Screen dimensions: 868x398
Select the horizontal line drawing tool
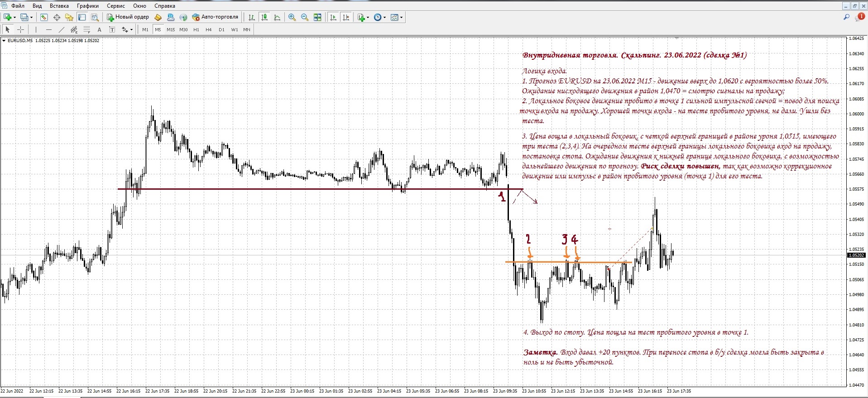pos(49,29)
